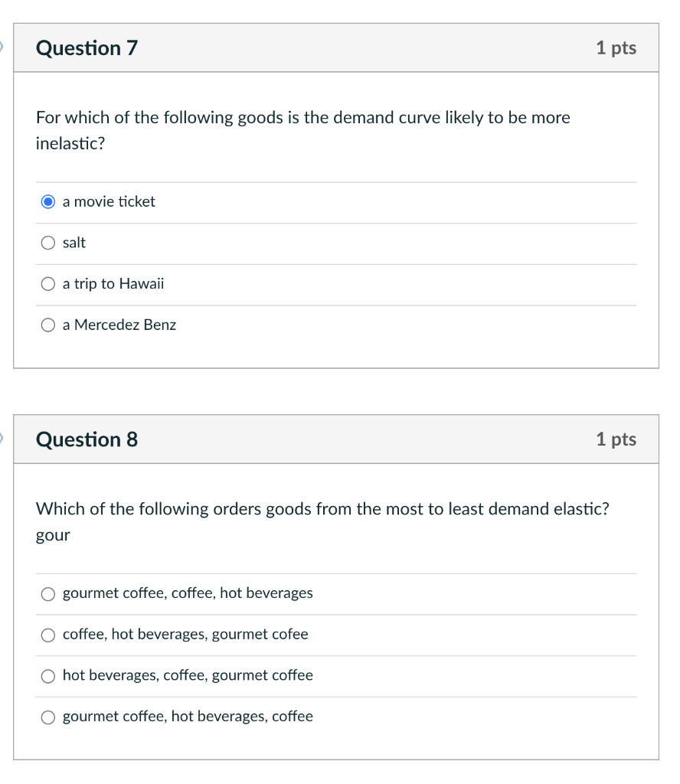680x784 pixels.
Task: Choose the 'salt' radio button
Action: [x=48, y=243]
